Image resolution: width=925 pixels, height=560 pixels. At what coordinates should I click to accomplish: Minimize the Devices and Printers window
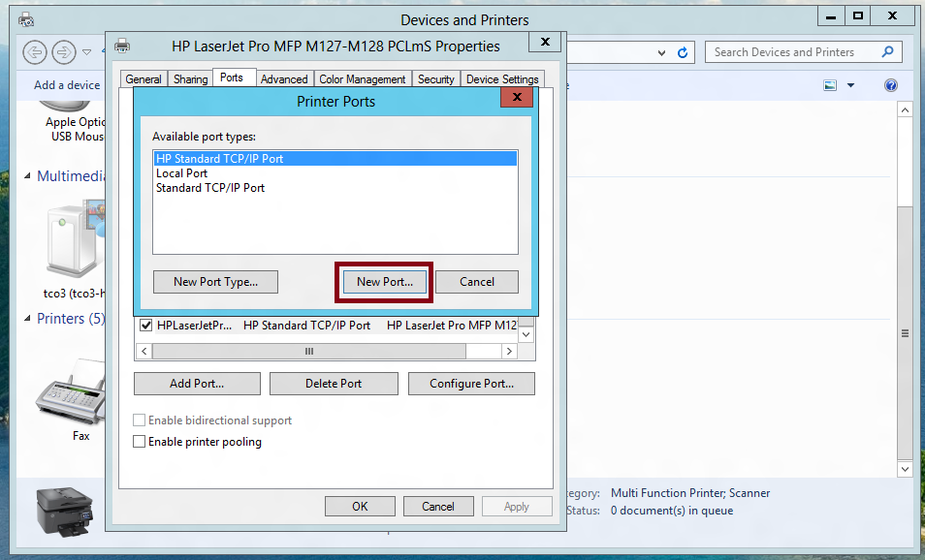coord(831,16)
